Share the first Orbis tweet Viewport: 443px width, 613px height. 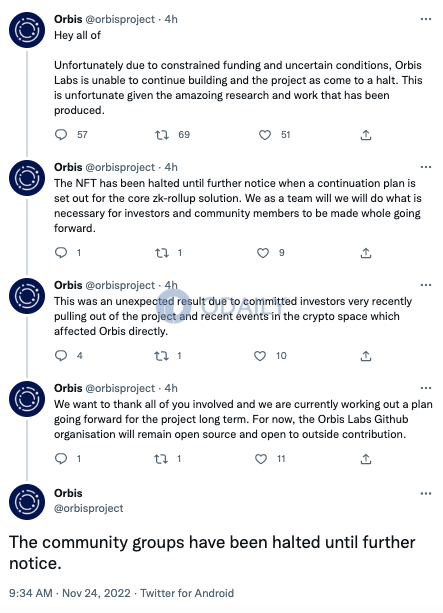(x=366, y=135)
